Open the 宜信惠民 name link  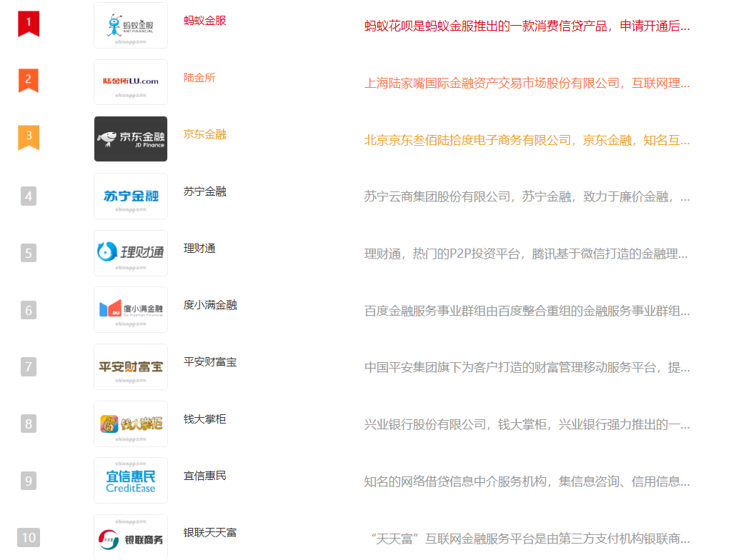[204, 476]
